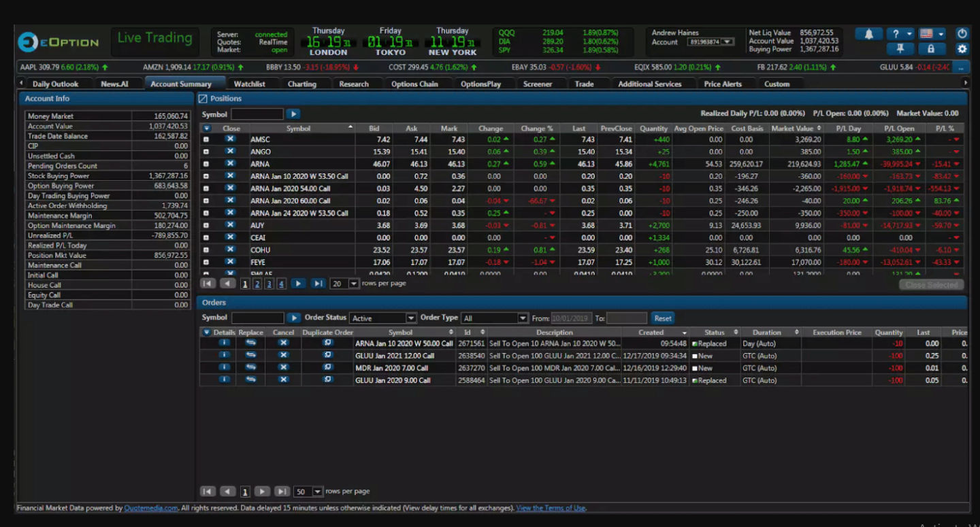
Task: Expand the AMSC position row
Action: 206,139
